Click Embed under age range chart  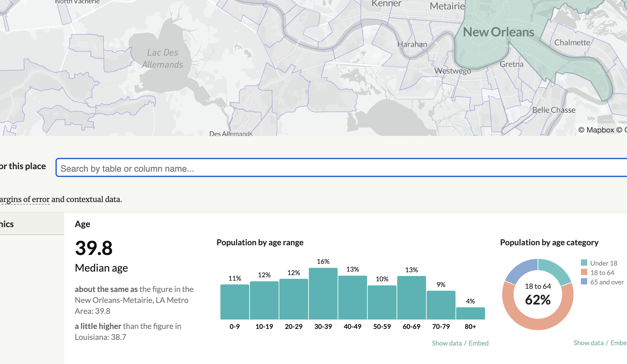pyautogui.click(x=478, y=343)
